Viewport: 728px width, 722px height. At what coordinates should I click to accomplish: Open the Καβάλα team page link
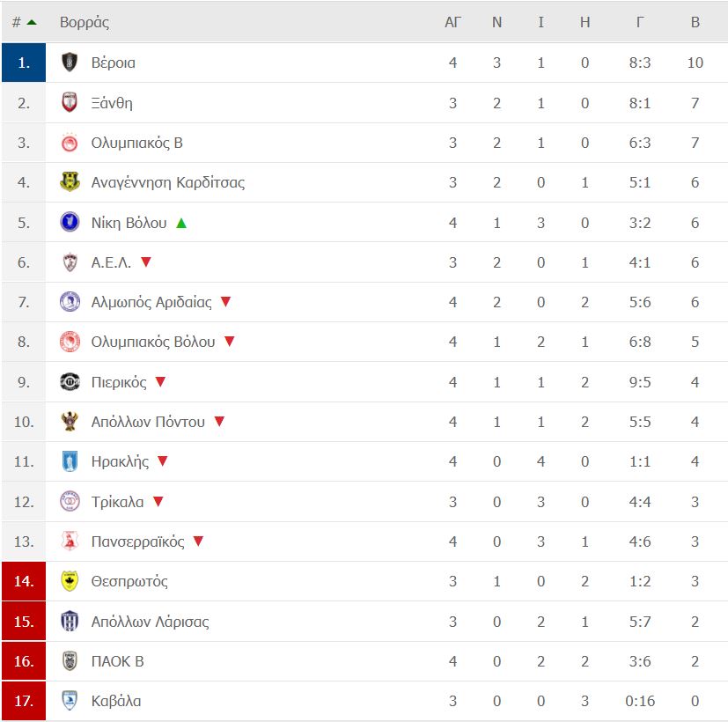pyautogui.click(x=116, y=701)
